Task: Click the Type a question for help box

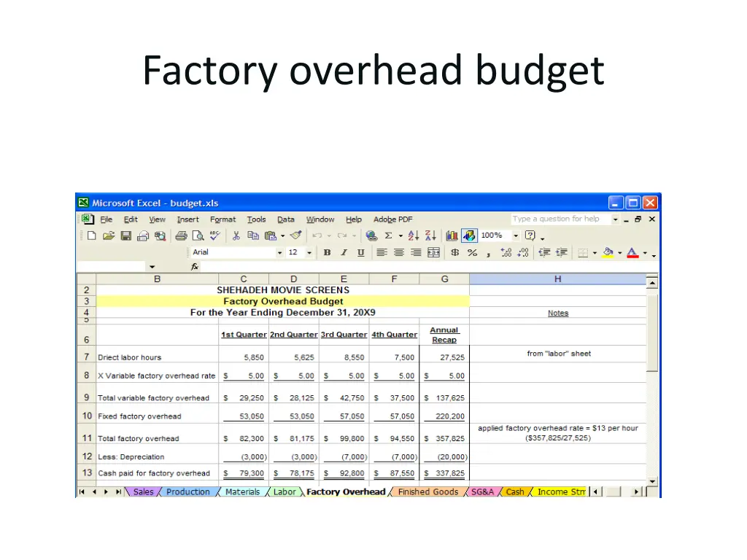Action: (x=559, y=219)
